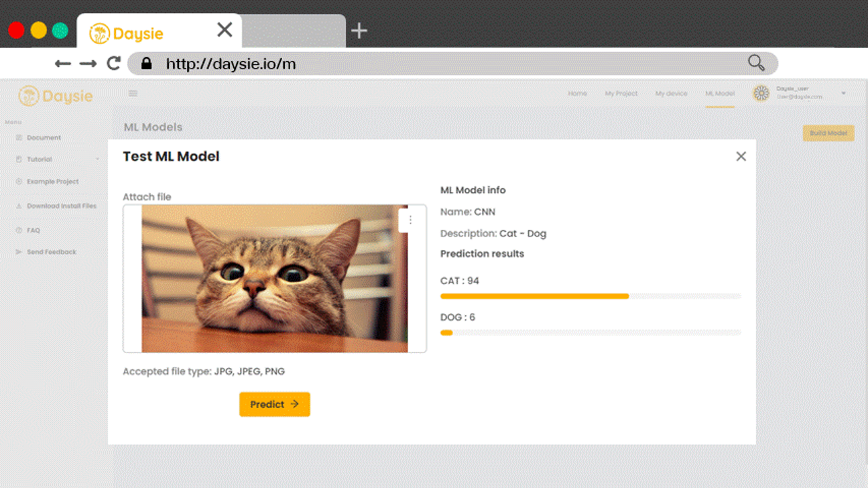
Task: Click the Example Project icon
Action: [x=19, y=182]
